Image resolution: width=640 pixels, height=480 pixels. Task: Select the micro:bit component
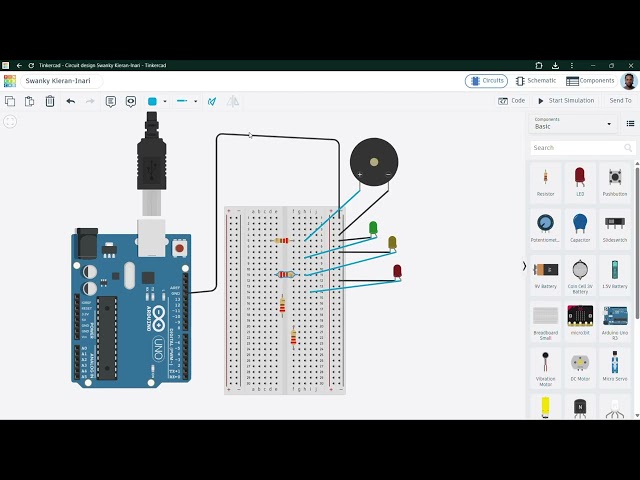(580, 321)
